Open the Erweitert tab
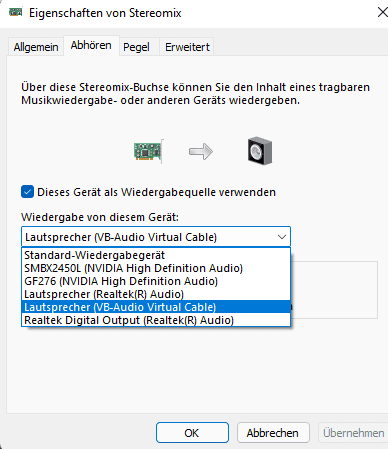Image resolution: width=388 pixels, height=449 pixels. [187, 47]
